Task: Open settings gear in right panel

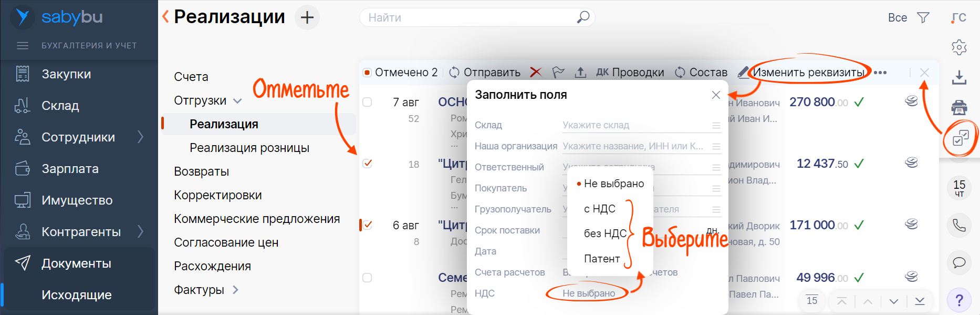Action: (x=959, y=47)
